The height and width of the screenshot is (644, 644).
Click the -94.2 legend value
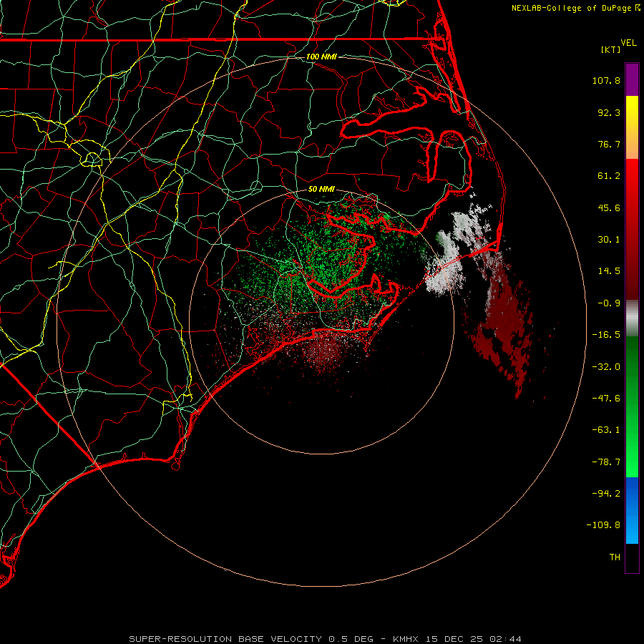606,494
